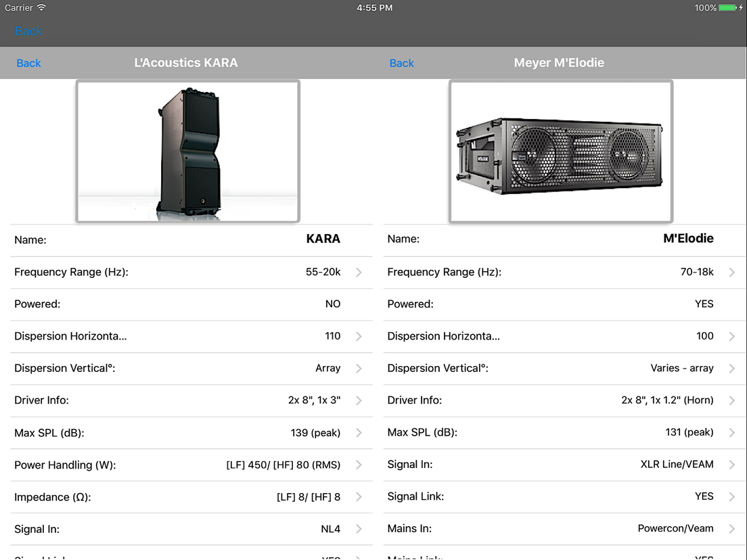Select the '70-18k' frequency value

[x=697, y=272]
